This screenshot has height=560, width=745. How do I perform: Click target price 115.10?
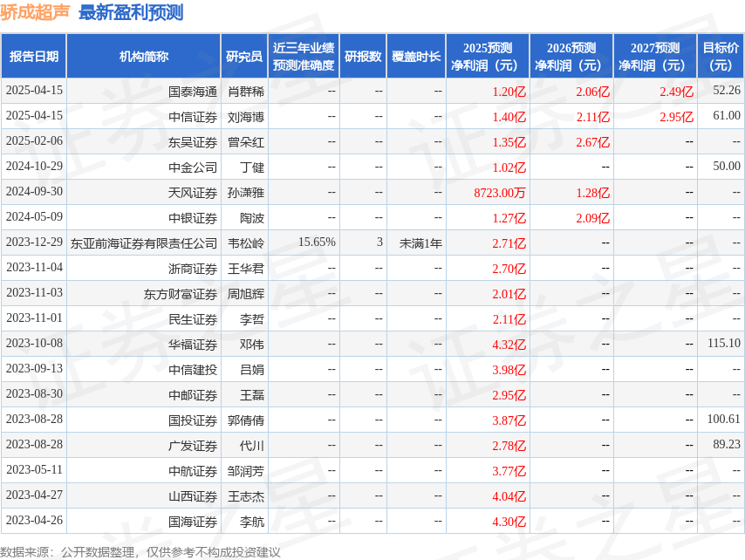(723, 343)
